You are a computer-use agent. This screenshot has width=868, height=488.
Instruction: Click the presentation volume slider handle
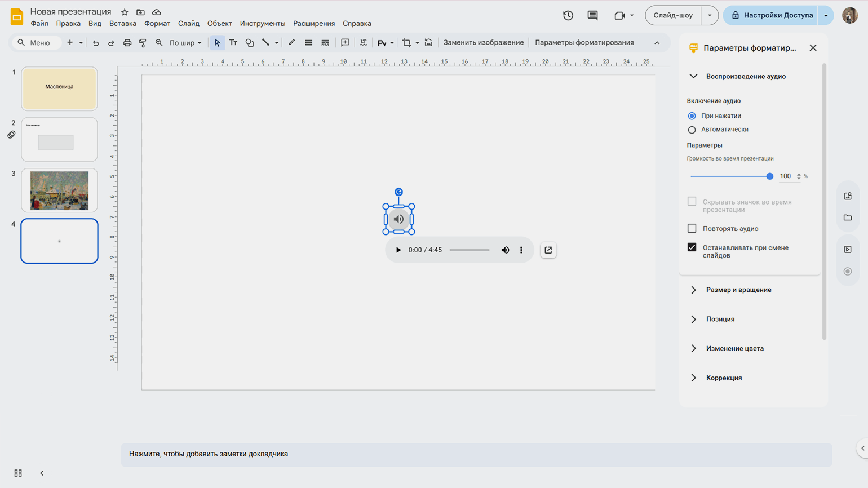(769, 176)
